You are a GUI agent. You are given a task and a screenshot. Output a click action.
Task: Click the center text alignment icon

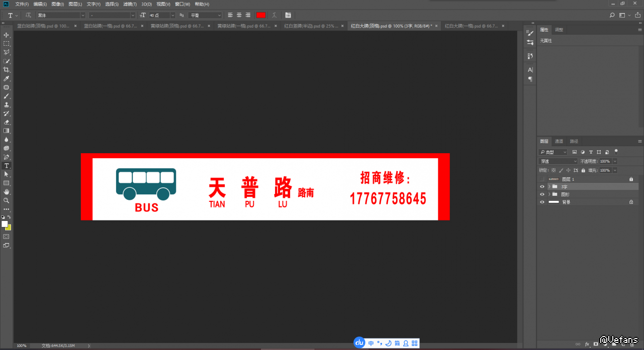point(239,16)
